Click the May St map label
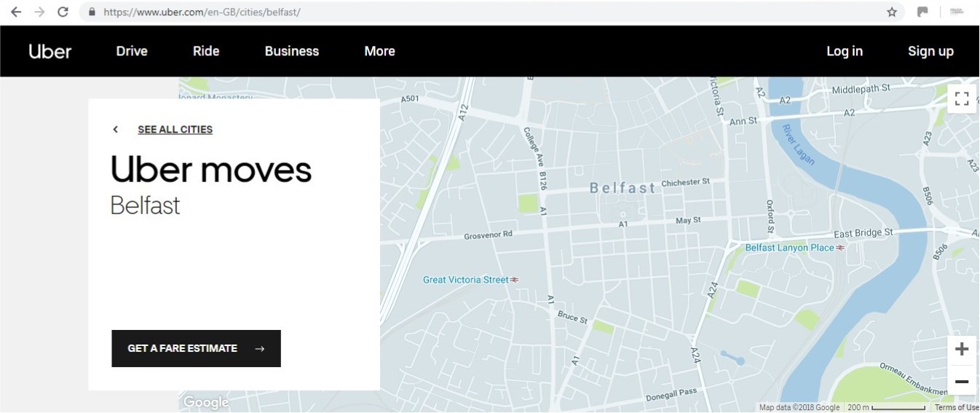Screen dimensions: 980x413 tap(688, 220)
